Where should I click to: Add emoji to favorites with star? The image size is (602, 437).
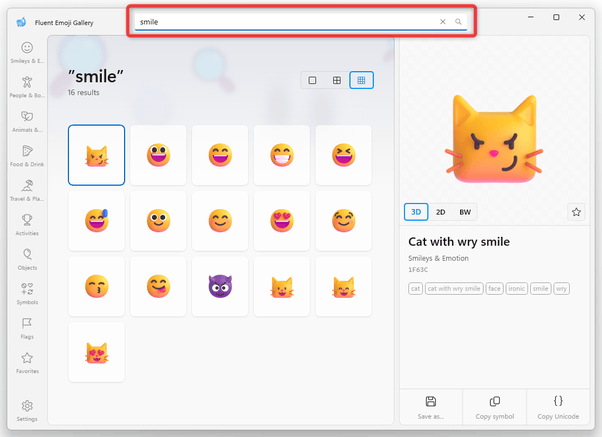pos(576,212)
